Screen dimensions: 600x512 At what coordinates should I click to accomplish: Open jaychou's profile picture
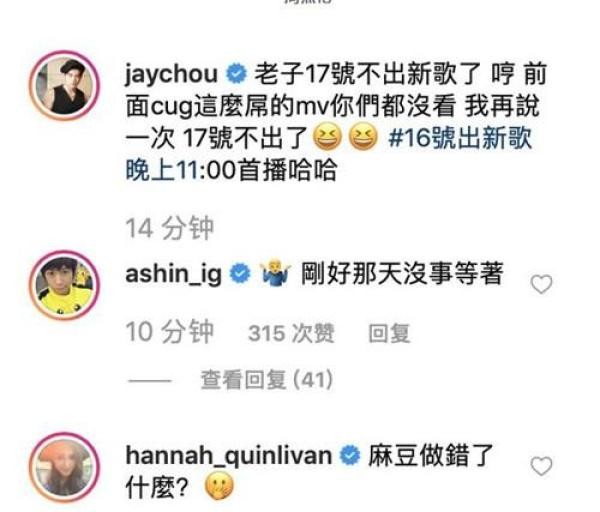(65, 86)
